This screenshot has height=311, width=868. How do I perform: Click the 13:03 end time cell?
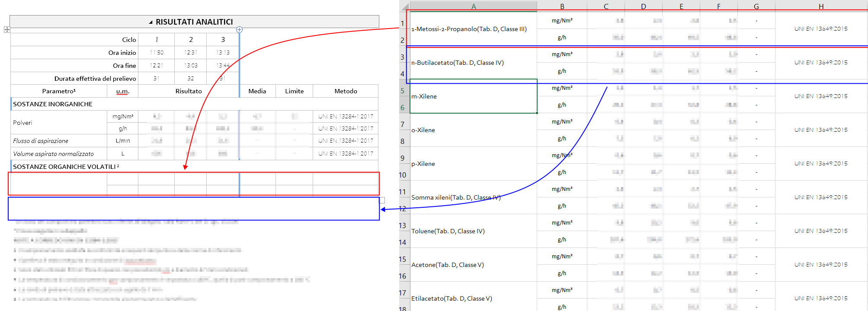point(191,65)
